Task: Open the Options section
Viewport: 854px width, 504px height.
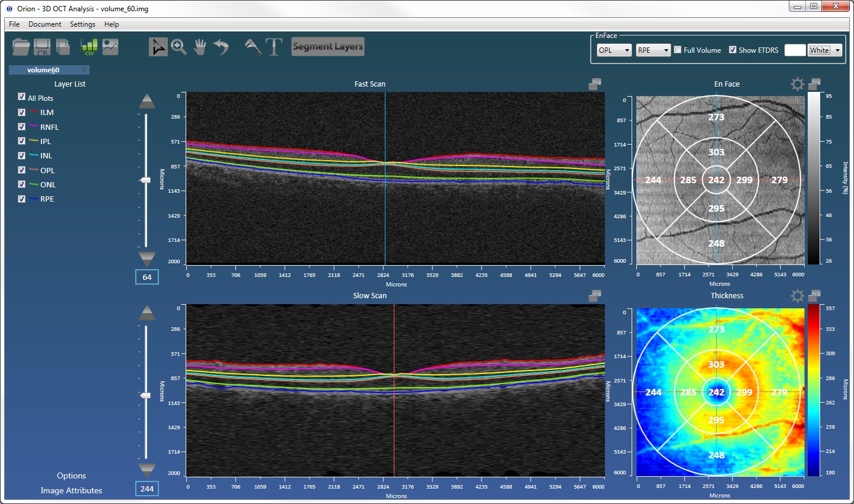Action: [x=72, y=476]
